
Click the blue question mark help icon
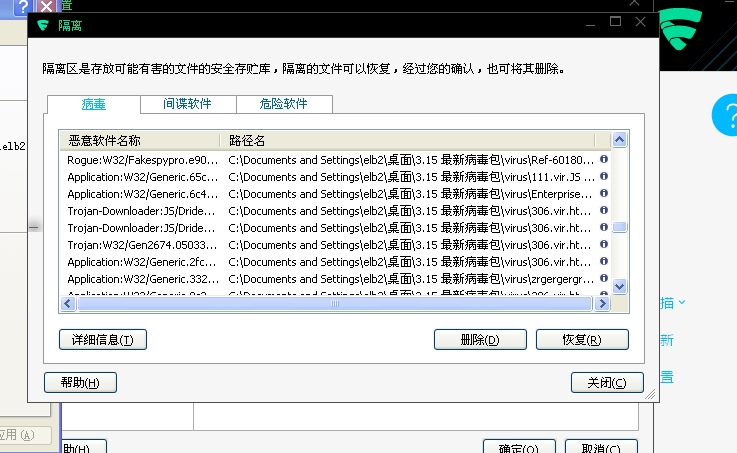725,116
